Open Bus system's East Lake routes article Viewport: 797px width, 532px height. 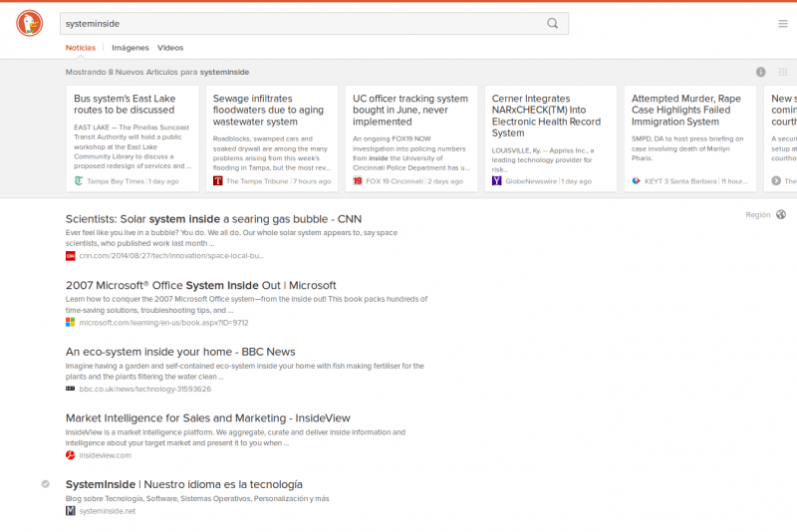[x=125, y=105]
